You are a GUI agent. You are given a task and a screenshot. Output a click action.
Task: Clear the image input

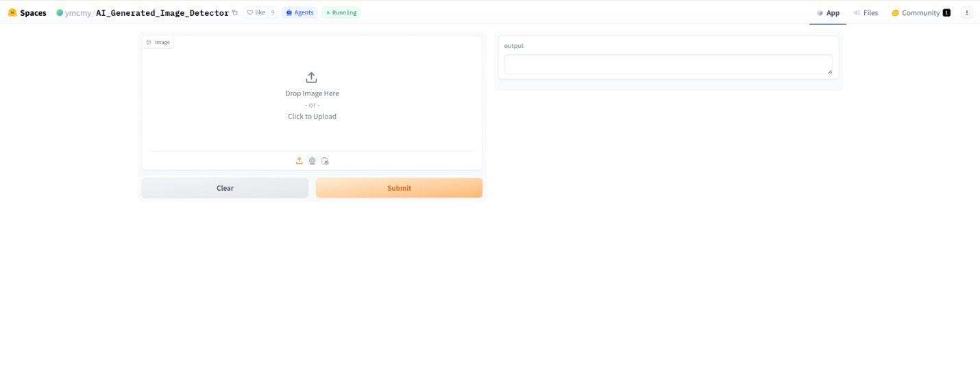225,188
